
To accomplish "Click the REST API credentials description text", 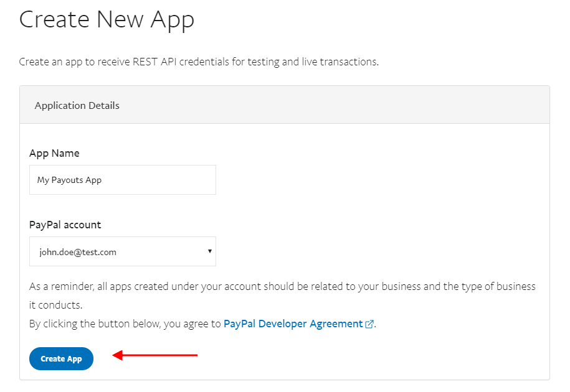I will coord(199,62).
